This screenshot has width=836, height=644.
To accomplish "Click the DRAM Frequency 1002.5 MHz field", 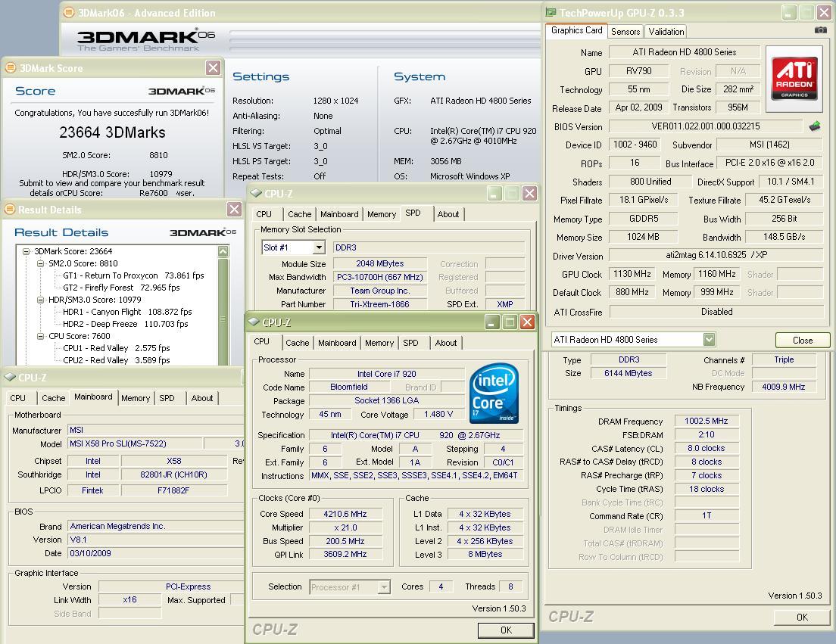I will [707, 421].
